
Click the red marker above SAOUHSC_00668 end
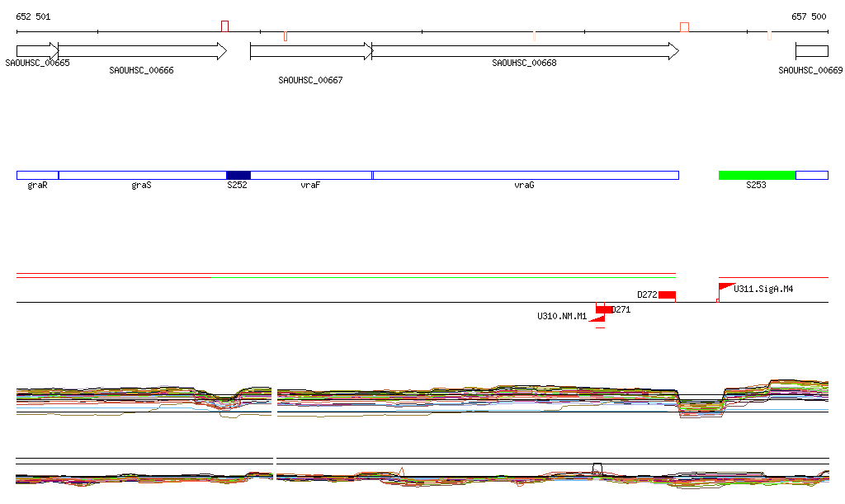(x=684, y=27)
